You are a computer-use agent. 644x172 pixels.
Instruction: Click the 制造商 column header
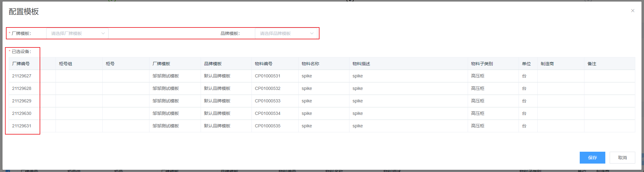click(x=547, y=64)
